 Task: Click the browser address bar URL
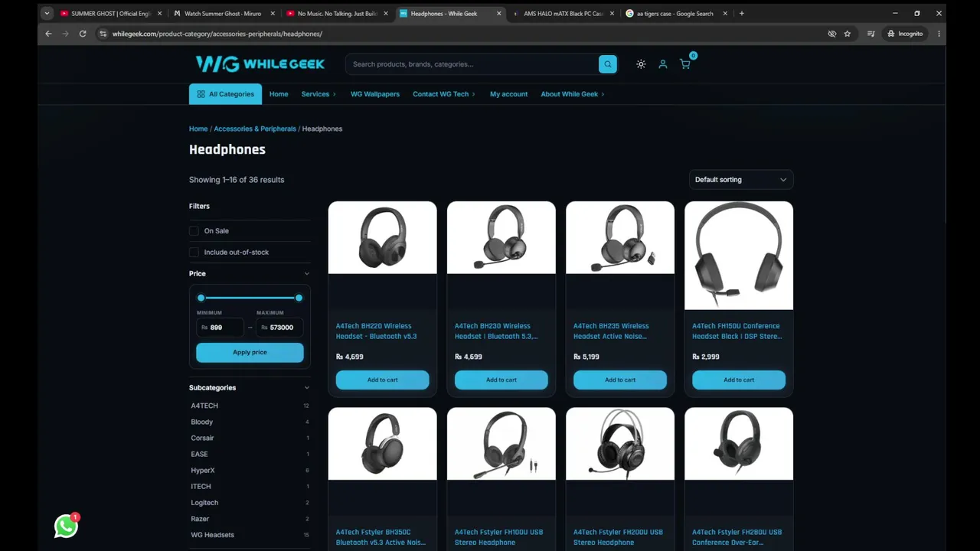point(217,34)
